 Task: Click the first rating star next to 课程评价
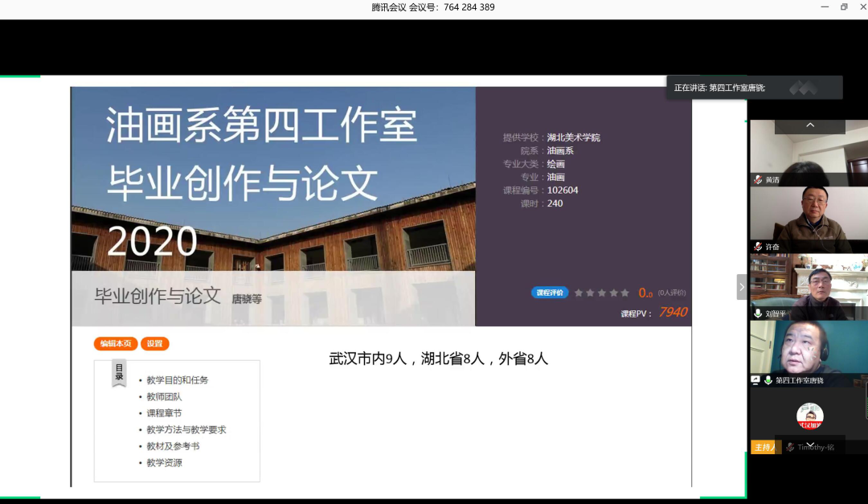click(x=579, y=293)
